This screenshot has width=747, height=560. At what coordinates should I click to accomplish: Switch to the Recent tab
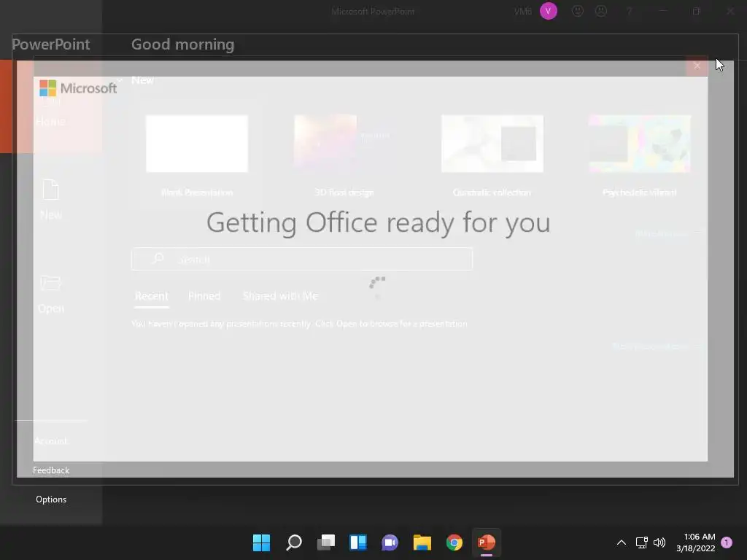[152, 296]
